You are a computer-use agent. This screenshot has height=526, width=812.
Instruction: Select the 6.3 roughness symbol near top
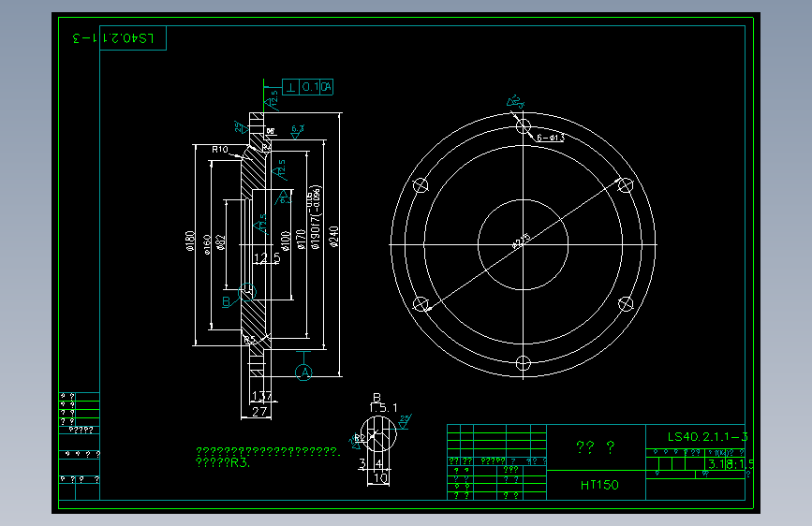tap(297, 131)
